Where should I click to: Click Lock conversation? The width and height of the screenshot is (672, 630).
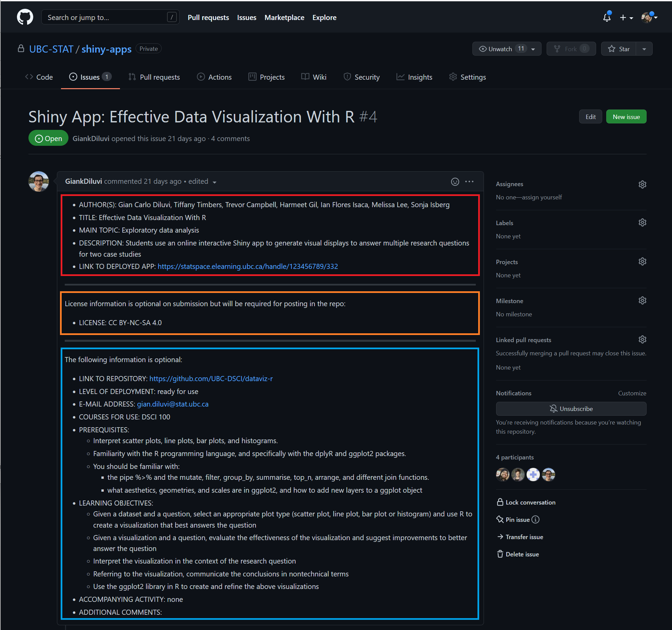point(526,502)
